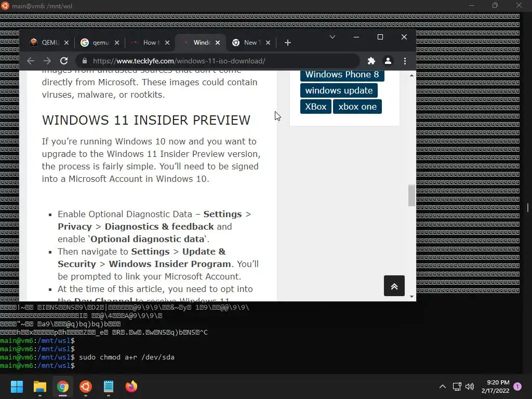Open File Explorer from the taskbar

click(x=39, y=387)
